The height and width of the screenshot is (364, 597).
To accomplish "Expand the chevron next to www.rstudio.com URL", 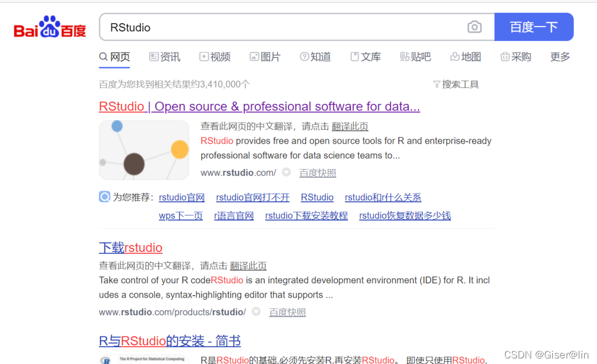I will (286, 172).
